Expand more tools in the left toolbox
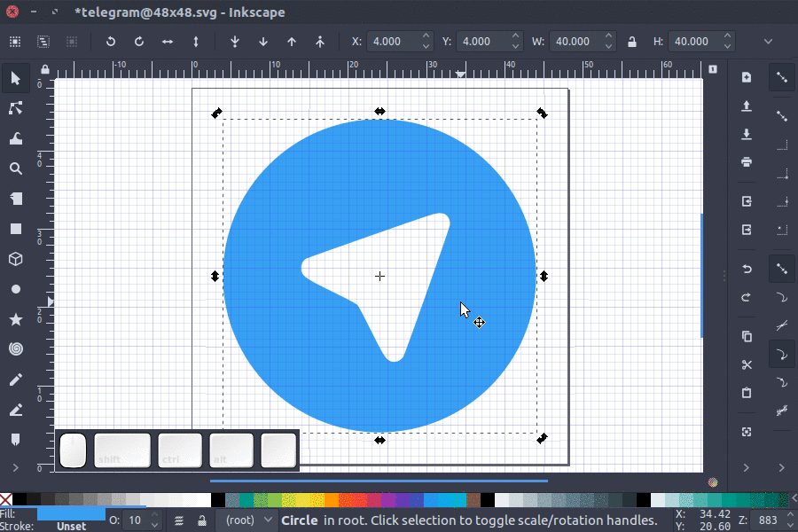This screenshot has height=532, width=798. pos(15,467)
